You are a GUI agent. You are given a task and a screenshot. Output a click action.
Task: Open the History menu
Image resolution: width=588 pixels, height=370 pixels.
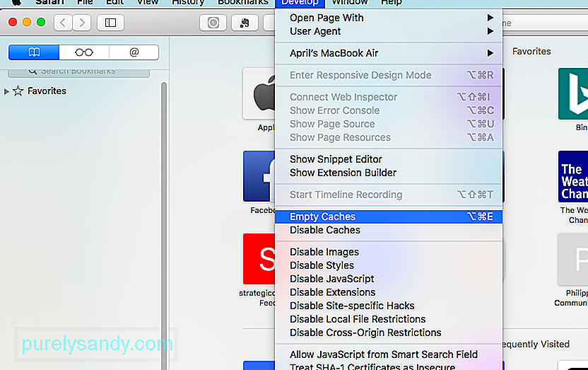[188, 3]
